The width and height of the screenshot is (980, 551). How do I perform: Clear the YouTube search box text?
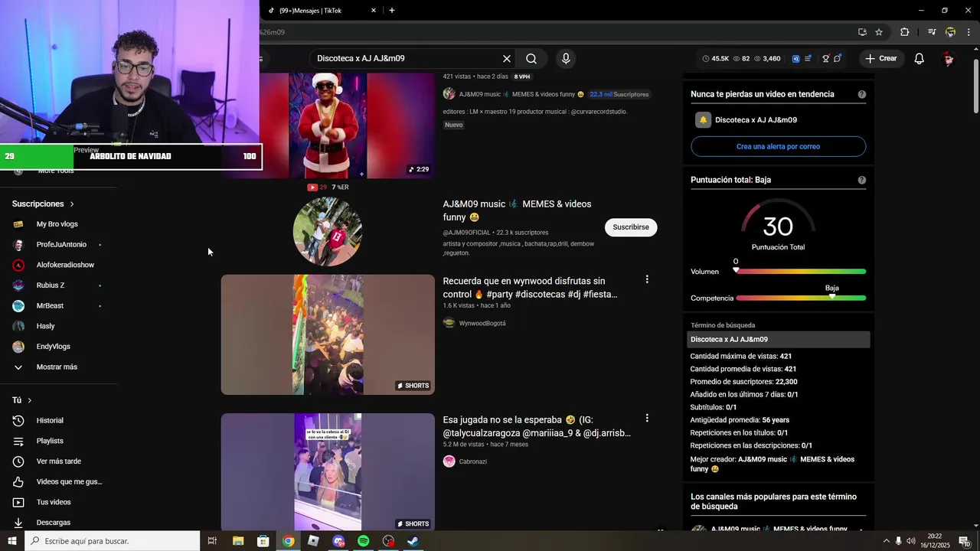[x=506, y=58]
